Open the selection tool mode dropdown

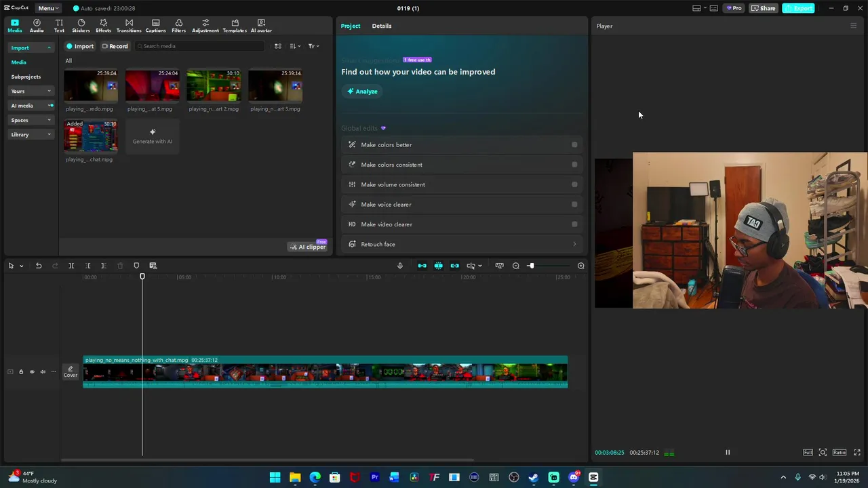[21, 266]
